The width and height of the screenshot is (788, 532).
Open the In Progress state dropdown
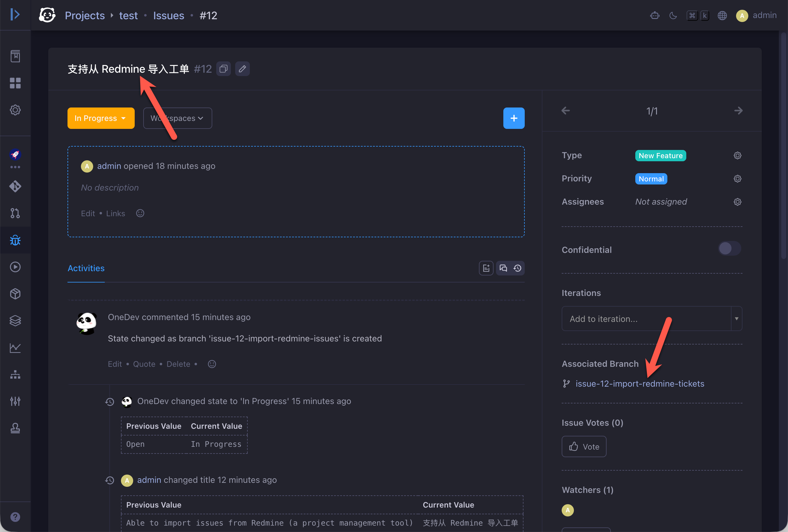(101, 118)
